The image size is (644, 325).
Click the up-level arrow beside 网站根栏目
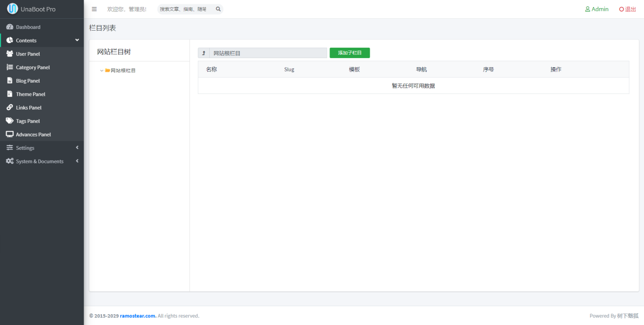click(x=203, y=53)
